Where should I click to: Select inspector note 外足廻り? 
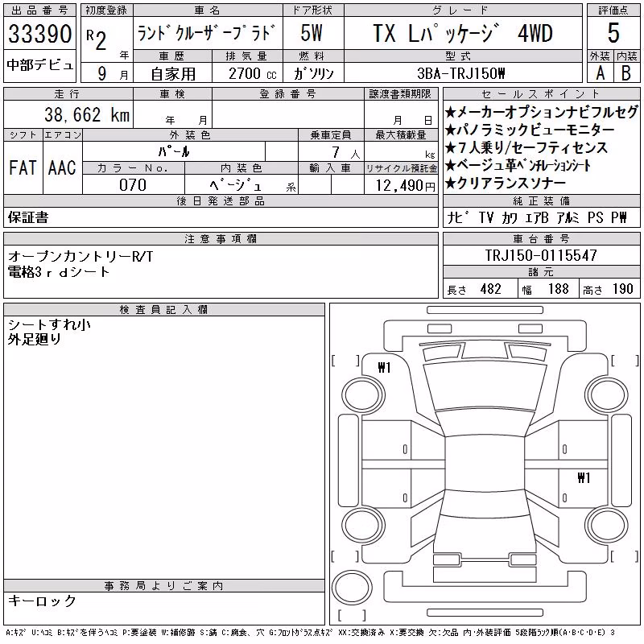[35, 339]
